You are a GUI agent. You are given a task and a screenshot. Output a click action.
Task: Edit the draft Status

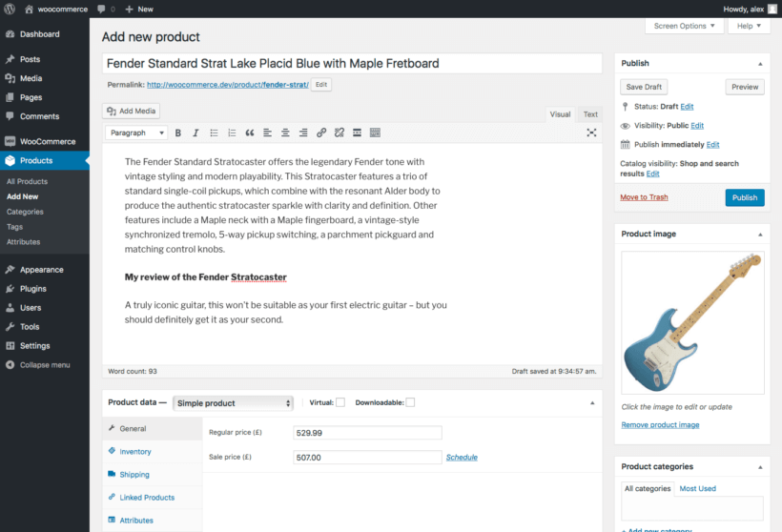tap(687, 107)
